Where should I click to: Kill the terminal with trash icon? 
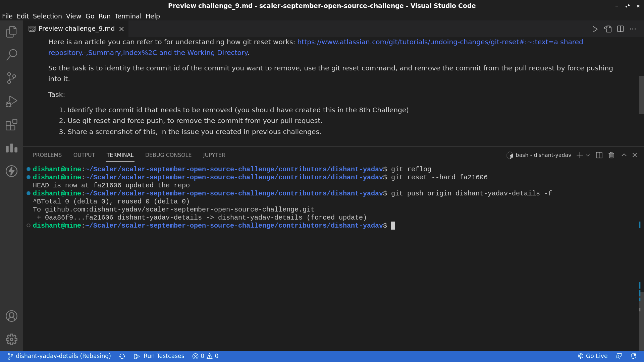(611, 155)
